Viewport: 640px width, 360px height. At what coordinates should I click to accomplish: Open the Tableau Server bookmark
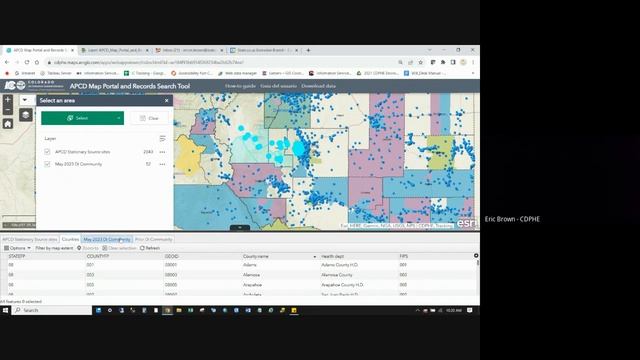[x=56, y=73]
